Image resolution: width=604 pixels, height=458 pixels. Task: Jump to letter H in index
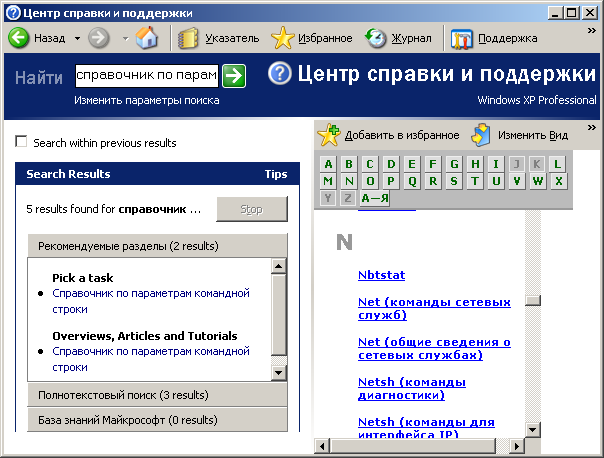(x=475, y=164)
